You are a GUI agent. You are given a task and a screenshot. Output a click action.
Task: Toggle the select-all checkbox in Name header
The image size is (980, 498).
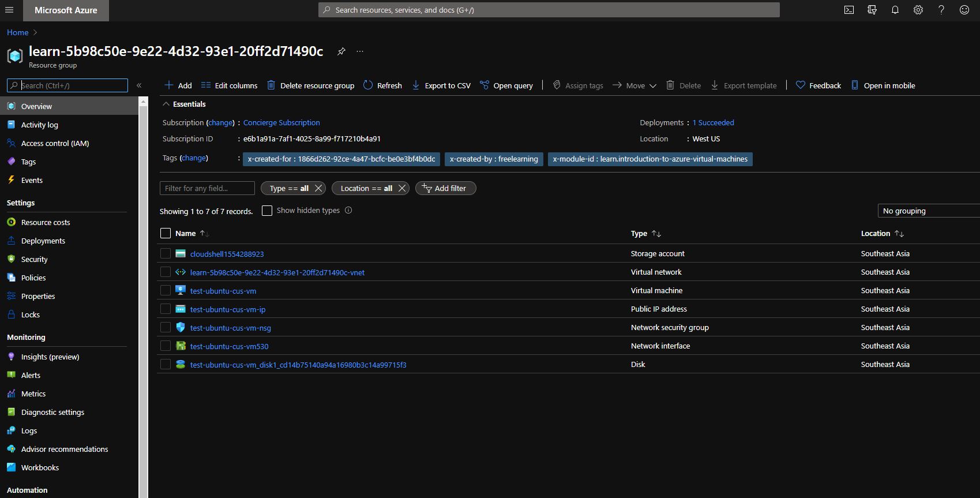point(166,233)
